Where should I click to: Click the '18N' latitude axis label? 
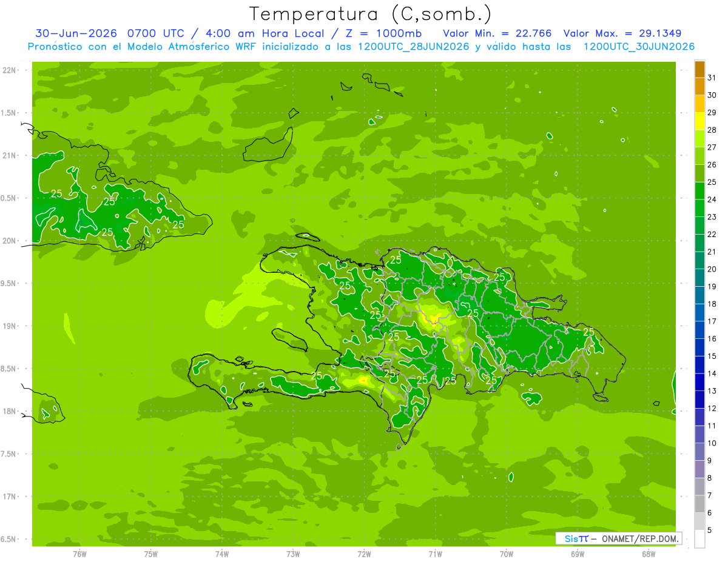pyautogui.click(x=9, y=411)
